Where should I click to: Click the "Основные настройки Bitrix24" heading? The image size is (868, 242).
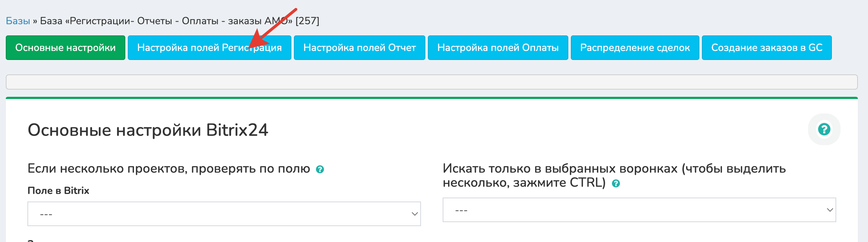[148, 130]
